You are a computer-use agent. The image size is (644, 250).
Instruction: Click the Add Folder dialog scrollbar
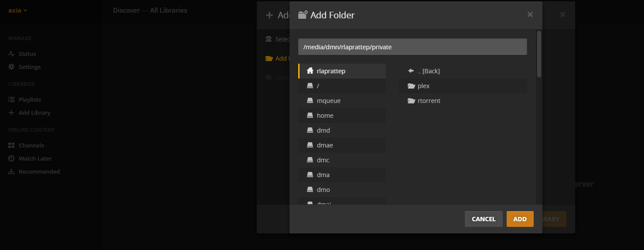539,54
